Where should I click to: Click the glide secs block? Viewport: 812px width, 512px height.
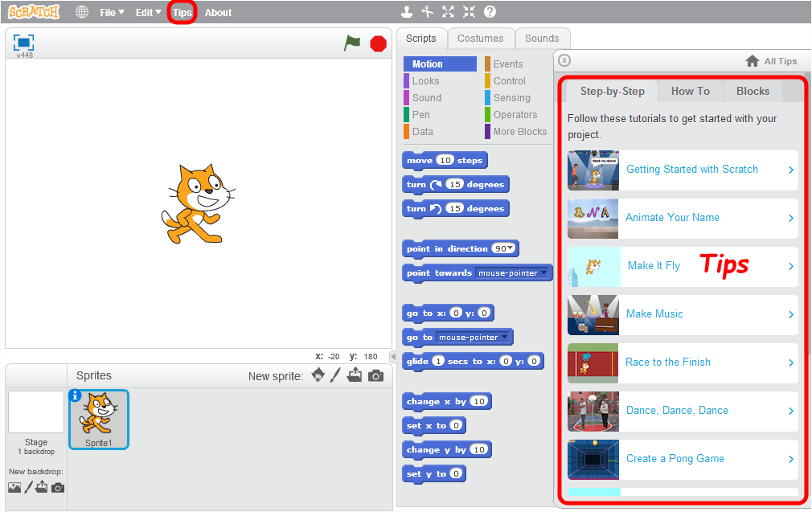click(x=473, y=362)
